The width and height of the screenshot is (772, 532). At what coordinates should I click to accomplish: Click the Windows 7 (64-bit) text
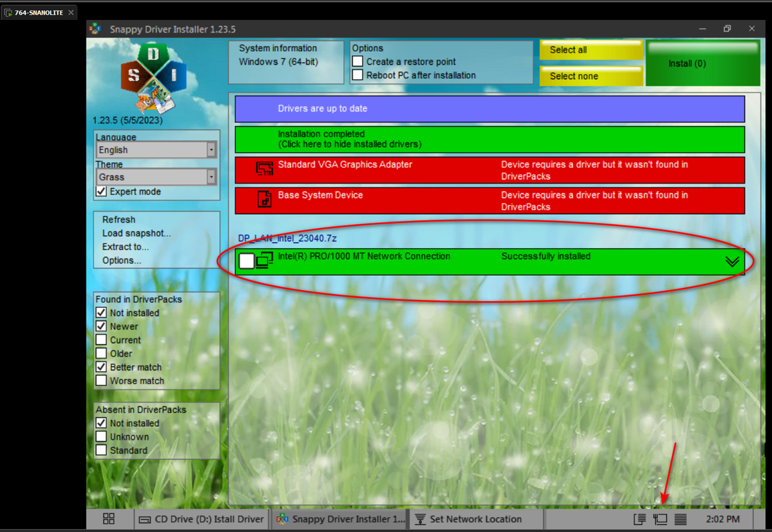point(278,62)
